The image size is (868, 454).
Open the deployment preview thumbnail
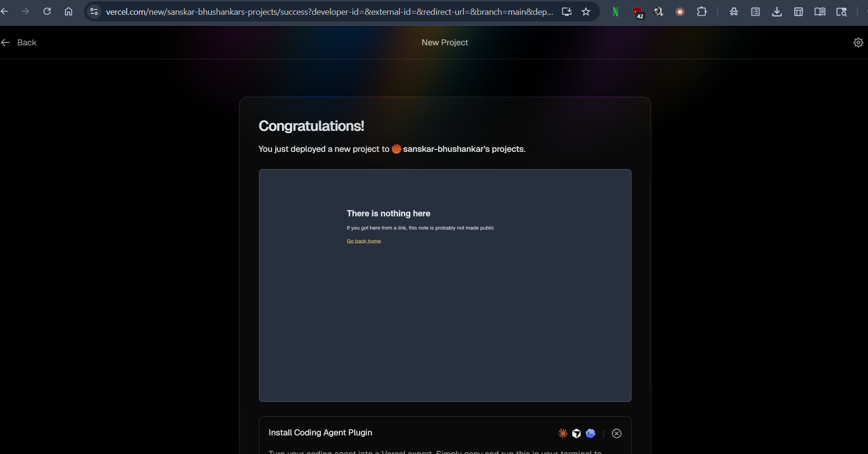tap(445, 285)
